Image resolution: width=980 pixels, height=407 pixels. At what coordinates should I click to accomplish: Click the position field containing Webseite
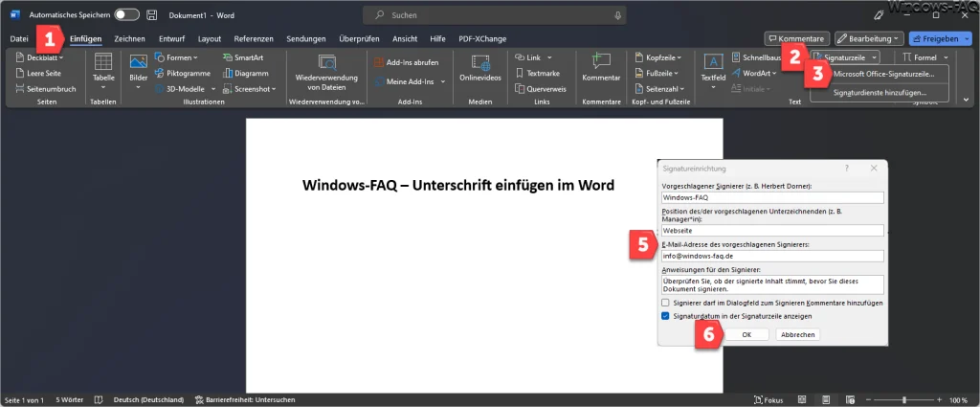point(772,231)
